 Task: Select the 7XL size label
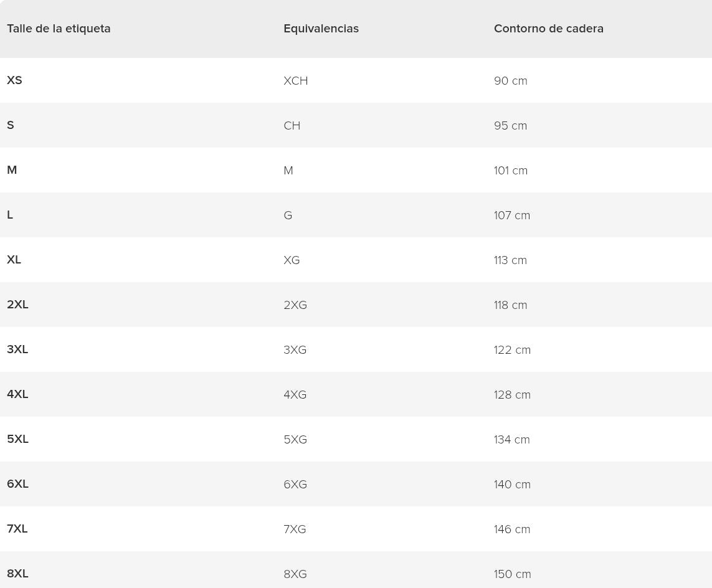coord(17,529)
